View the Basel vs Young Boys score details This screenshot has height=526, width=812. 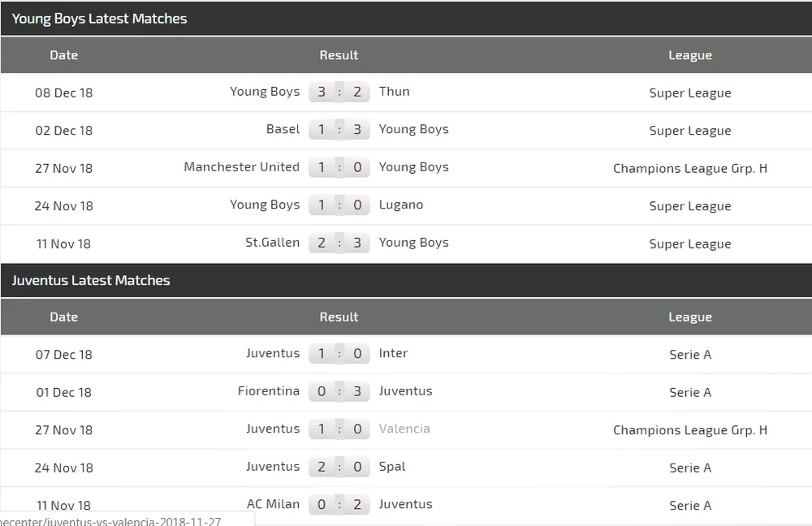(x=339, y=129)
